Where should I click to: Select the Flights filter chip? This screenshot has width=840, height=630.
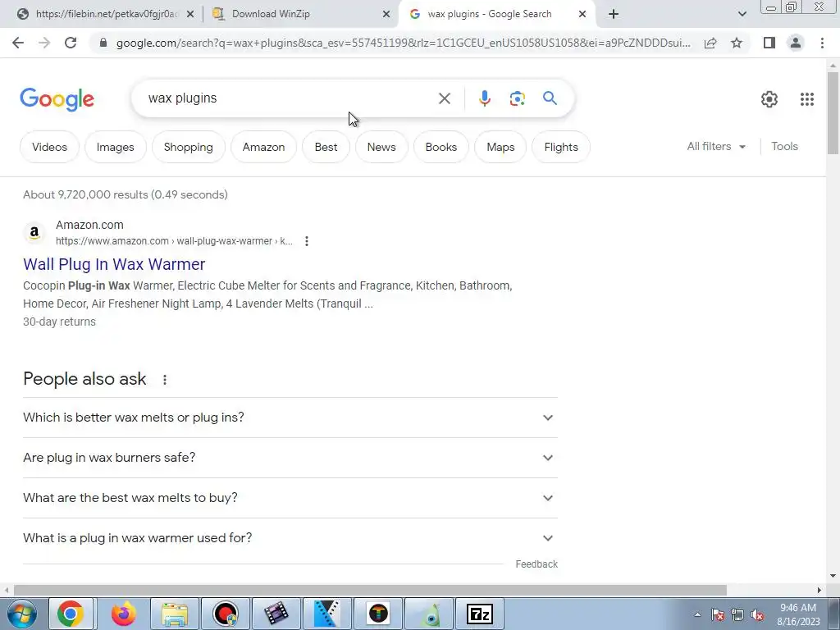561,147
